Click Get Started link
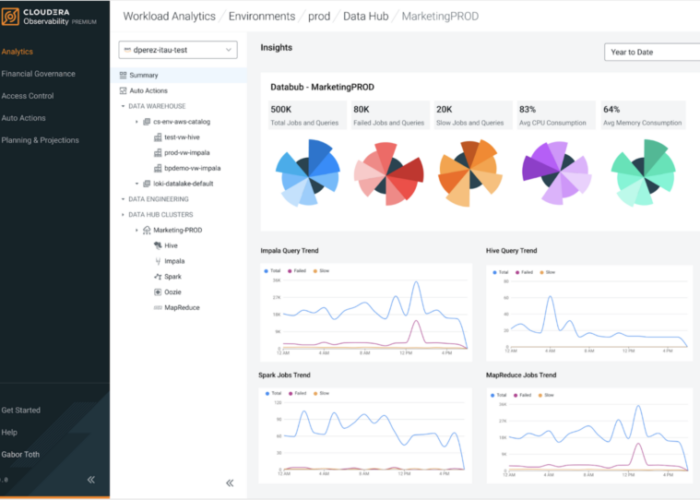Image resolution: width=700 pixels, height=500 pixels. pos(21,410)
